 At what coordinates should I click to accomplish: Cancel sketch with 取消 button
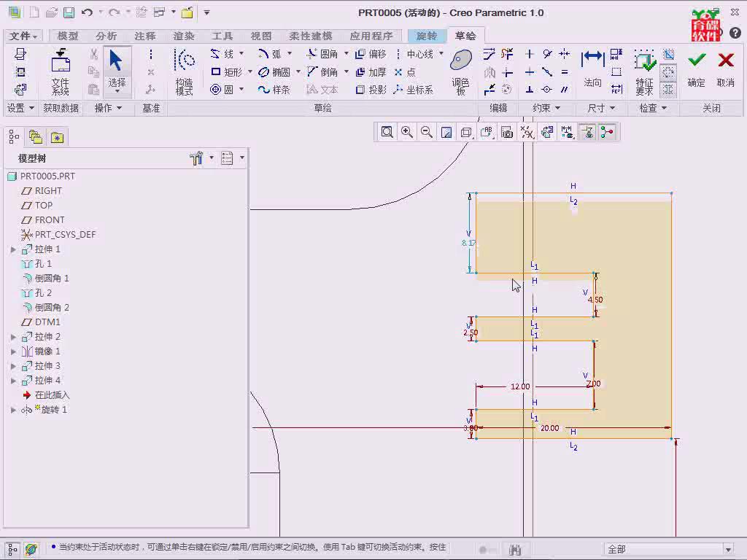coord(726,69)
